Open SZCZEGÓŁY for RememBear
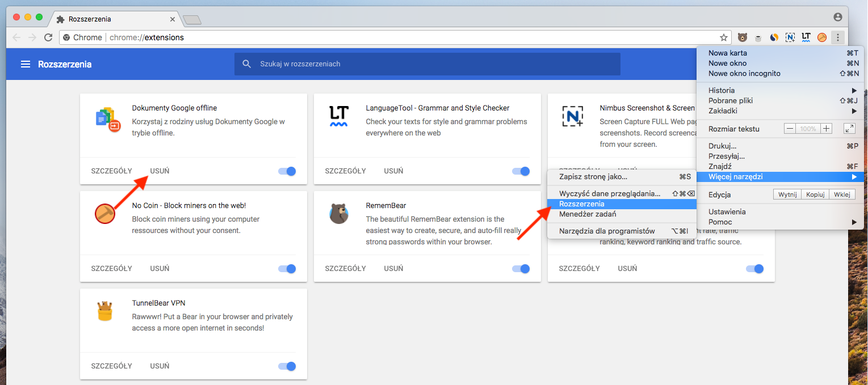The image size is (868, 385). pyautogui.click(x=345, y=269)
